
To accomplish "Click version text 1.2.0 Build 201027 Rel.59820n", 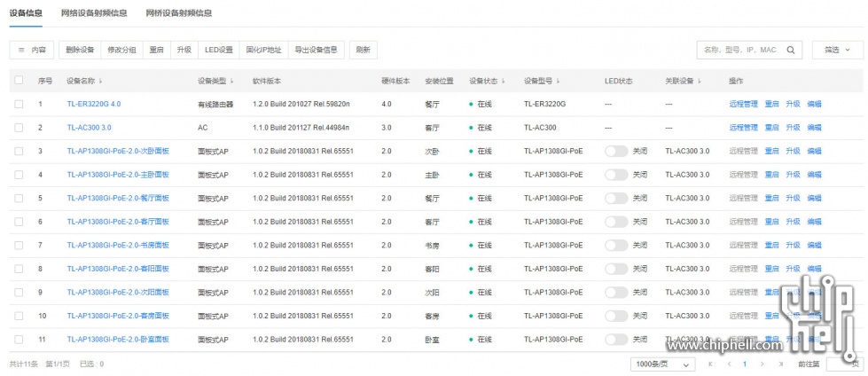I will (301, 104).
